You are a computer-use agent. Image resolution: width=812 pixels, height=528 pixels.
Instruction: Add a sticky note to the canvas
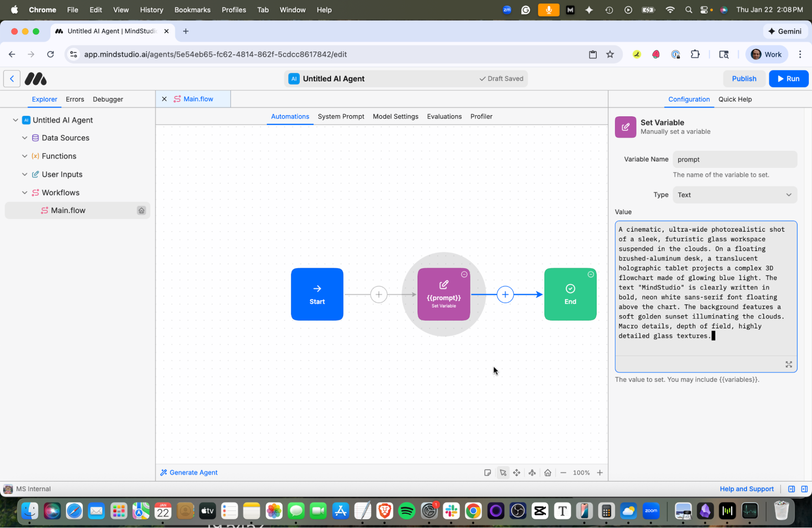pyautogui.click(x=487, y=472)
